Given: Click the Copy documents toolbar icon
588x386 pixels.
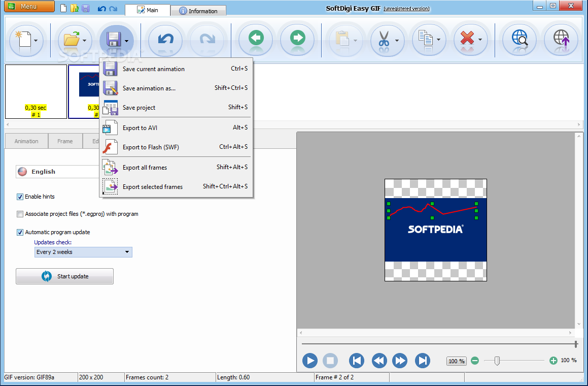Looking at the screenshot, I should [426, 39].
